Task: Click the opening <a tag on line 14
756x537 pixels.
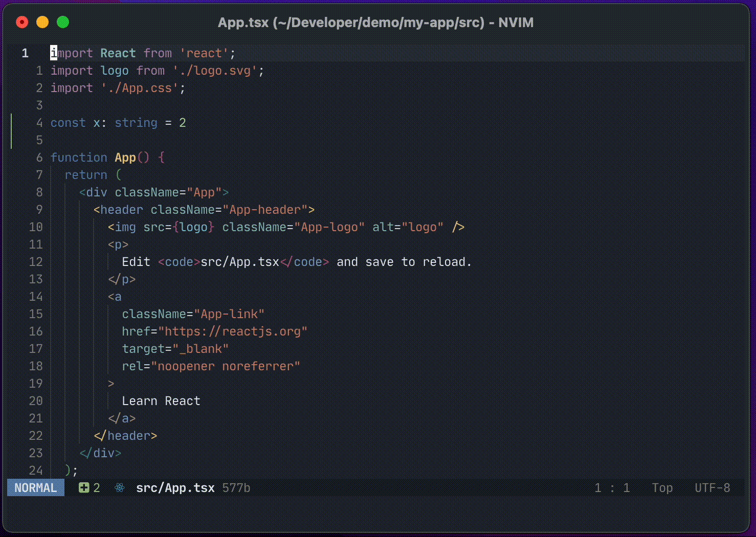Action: (x=115, y=297)
